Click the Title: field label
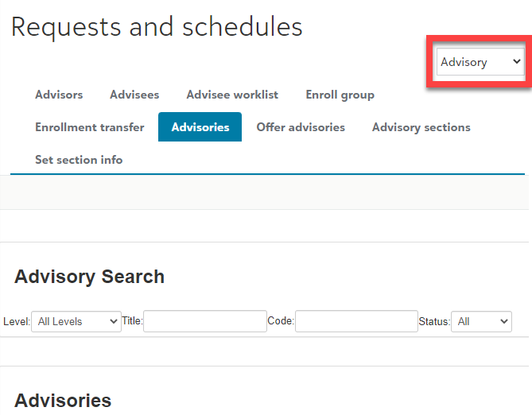Screen dimensions: 532x415 (132, 321)
